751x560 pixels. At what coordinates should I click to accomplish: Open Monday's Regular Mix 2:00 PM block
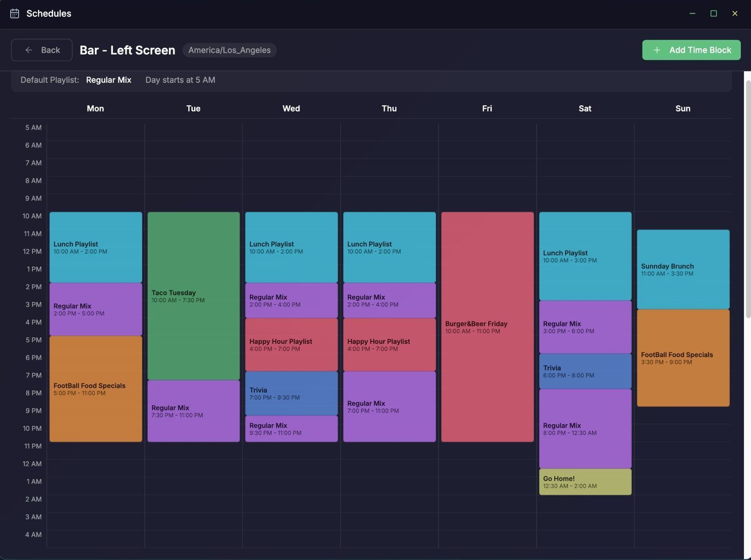[x=96, y=310]
